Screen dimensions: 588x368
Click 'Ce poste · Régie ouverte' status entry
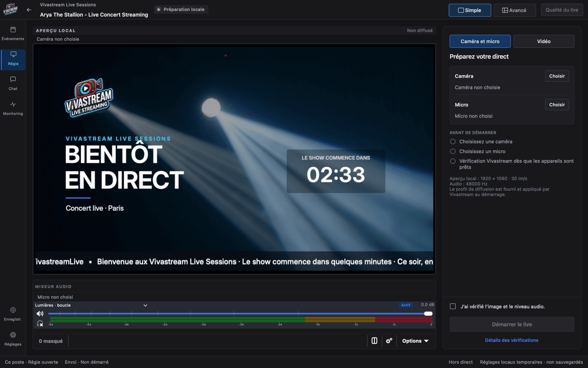click(32, 362)
